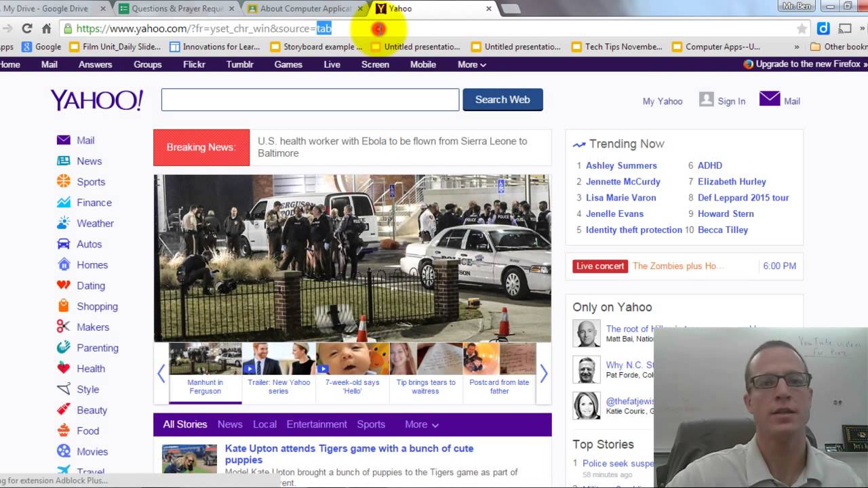Go to previous carousel slides with left arrow
The image size is (868, 488).
[161, 373]
